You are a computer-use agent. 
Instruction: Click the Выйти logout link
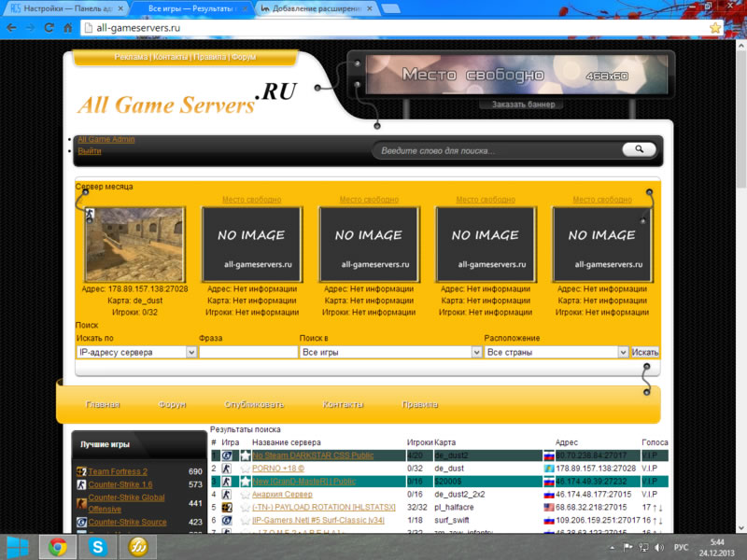coord(90,151)
